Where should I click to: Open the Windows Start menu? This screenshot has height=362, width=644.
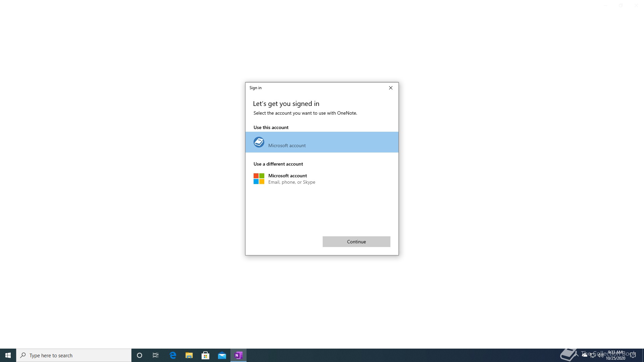coord(8,355)
